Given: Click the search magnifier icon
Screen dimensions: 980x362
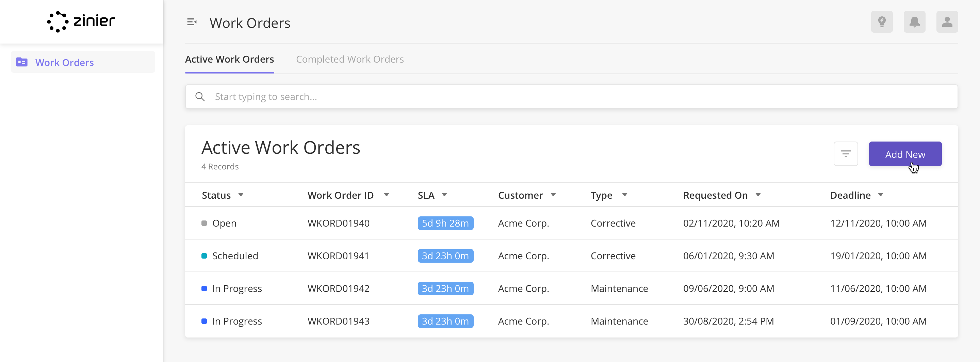Looking at the screenshot, I should [x=200, y=97].
